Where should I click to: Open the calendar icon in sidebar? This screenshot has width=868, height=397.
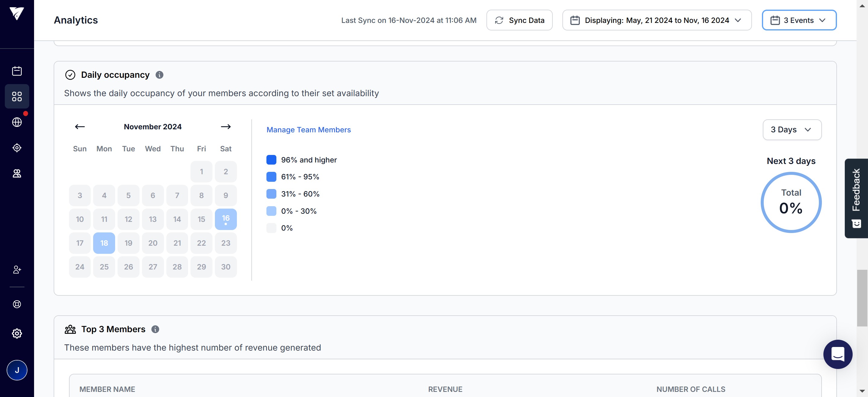pos(17,71)
